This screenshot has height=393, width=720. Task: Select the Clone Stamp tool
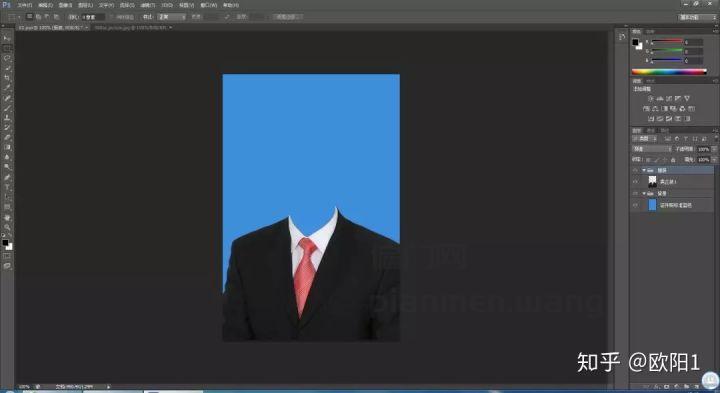(x=7, y=118)
